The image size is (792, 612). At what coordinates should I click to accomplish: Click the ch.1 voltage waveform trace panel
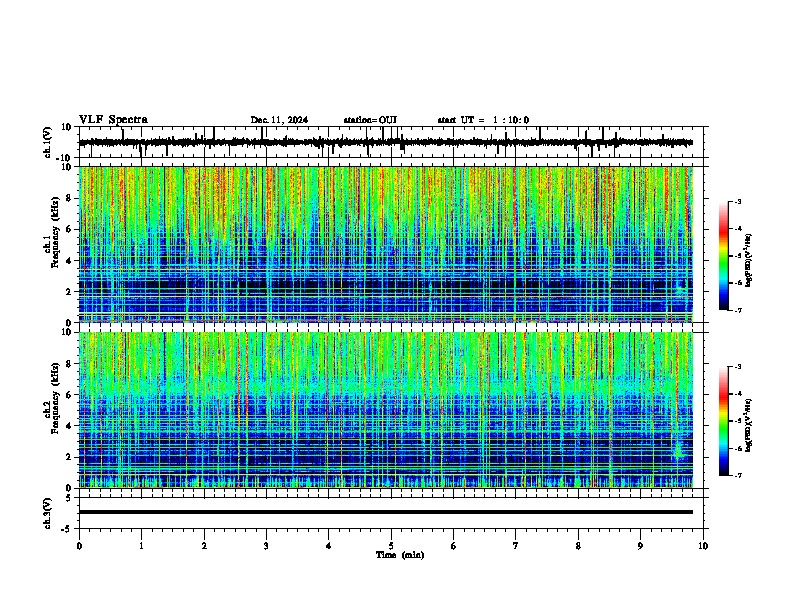coord(393,142)
